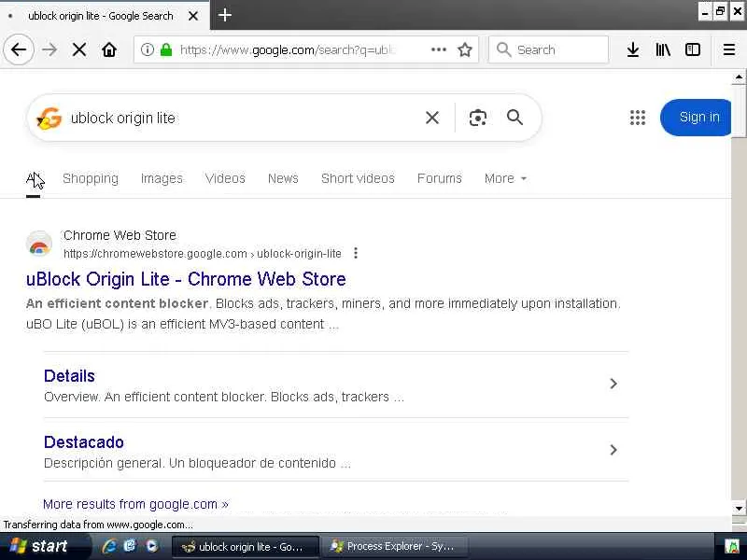Screen dimensions: 747x560
Task: Click the Chrome Web Store favicon
Action: tap(39, 244)
